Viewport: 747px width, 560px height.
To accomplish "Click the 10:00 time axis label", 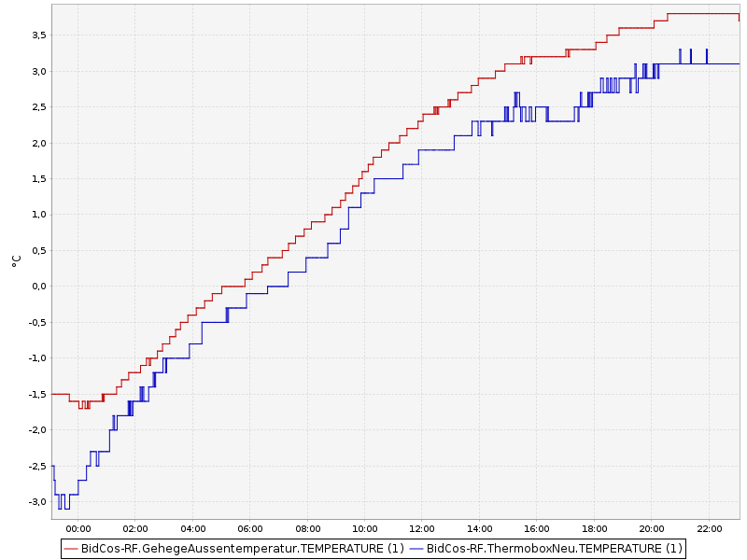I will coord(364,529).
